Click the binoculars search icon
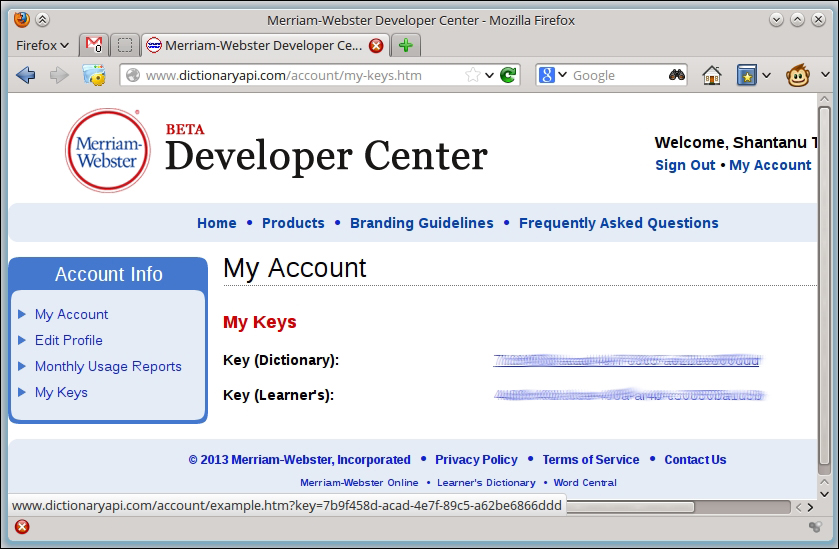The height and width of the screenshot is (549, 839). (x=677, y=75)
